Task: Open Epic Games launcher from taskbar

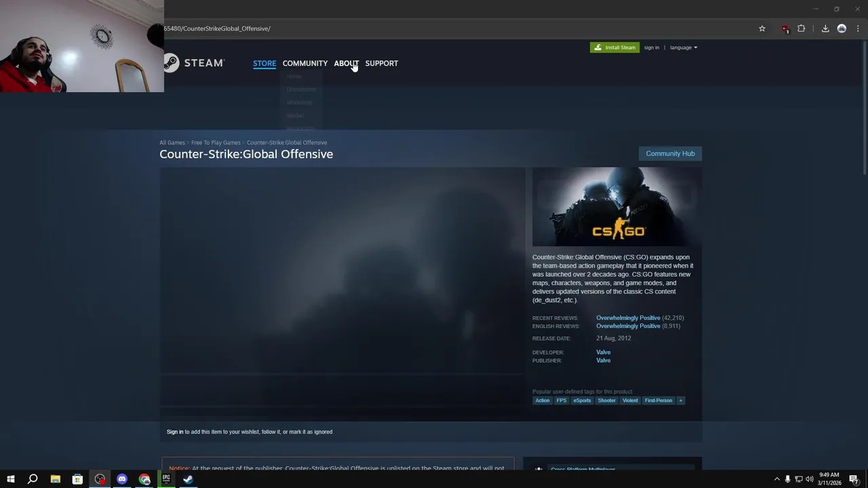Action: [x=166, y=479]
